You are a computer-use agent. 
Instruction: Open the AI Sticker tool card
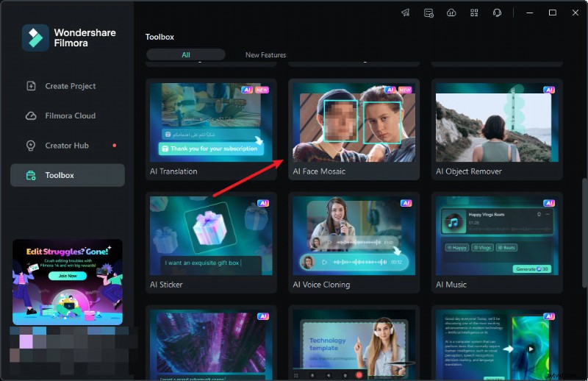(x=211, y=243)
